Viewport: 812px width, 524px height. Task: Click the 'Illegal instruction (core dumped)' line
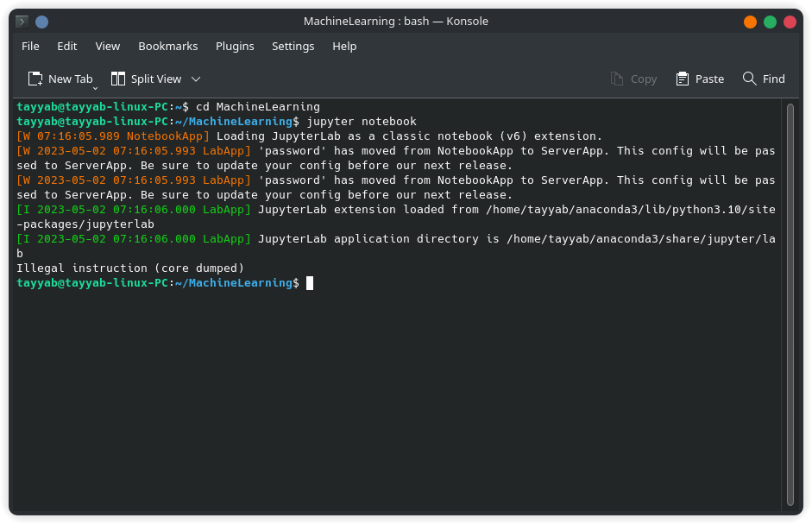tap(130, 268)
